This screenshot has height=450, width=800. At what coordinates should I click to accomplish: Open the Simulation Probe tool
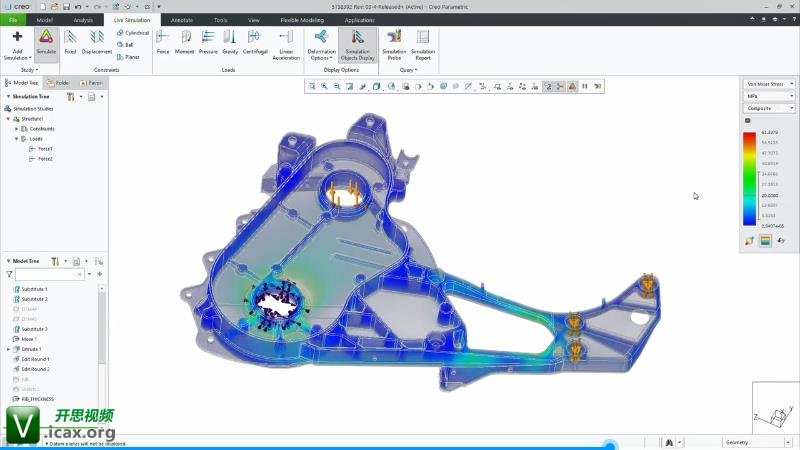394,40
